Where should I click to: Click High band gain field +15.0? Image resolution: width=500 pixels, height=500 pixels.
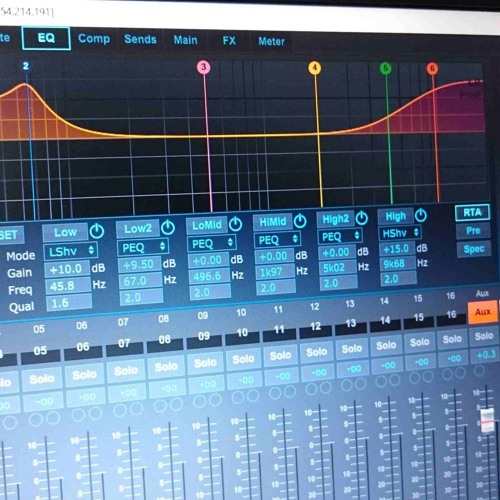click(x=397, y=249)
